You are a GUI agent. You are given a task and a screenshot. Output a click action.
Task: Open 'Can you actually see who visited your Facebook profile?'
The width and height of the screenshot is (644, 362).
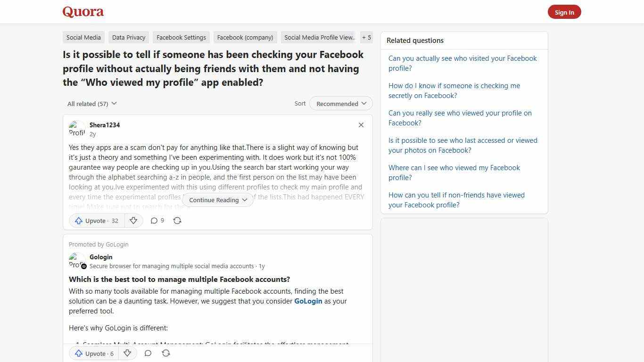pyautogui.click(x=462, y=63)
